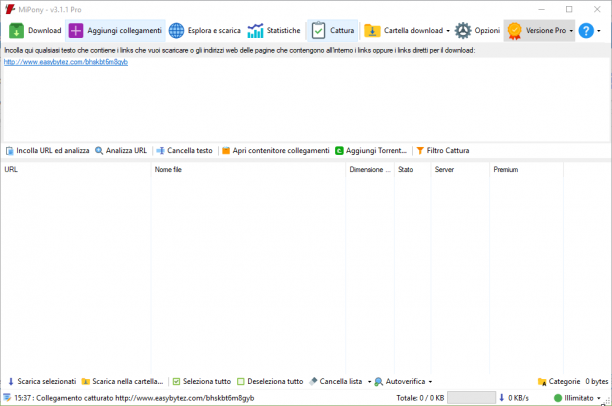Click the green Illimitato speed limit indicator
The height and width of the screenshot is (406, 612).
coord(574,398)
